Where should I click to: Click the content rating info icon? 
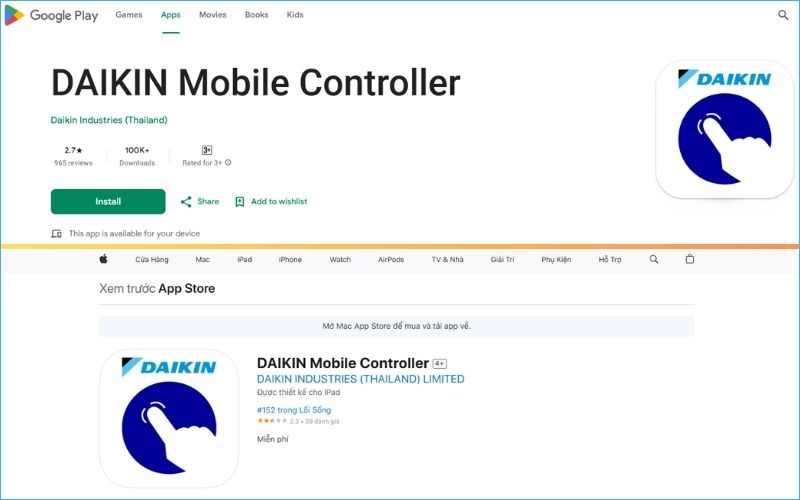coord(228,163)
